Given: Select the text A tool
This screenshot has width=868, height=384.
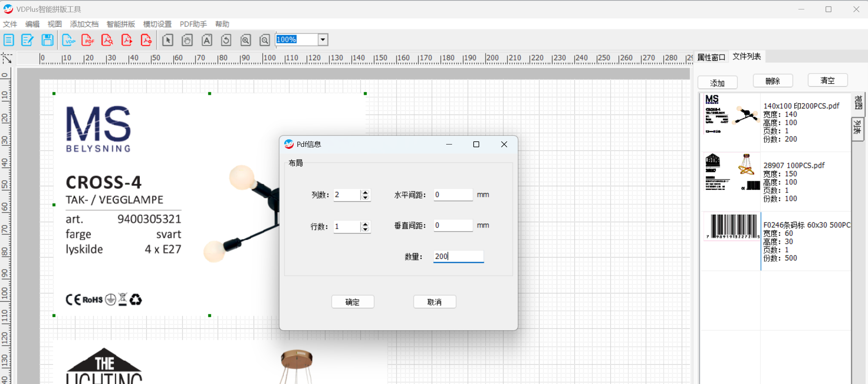Looking at the screenshot, I should point(207,40).
